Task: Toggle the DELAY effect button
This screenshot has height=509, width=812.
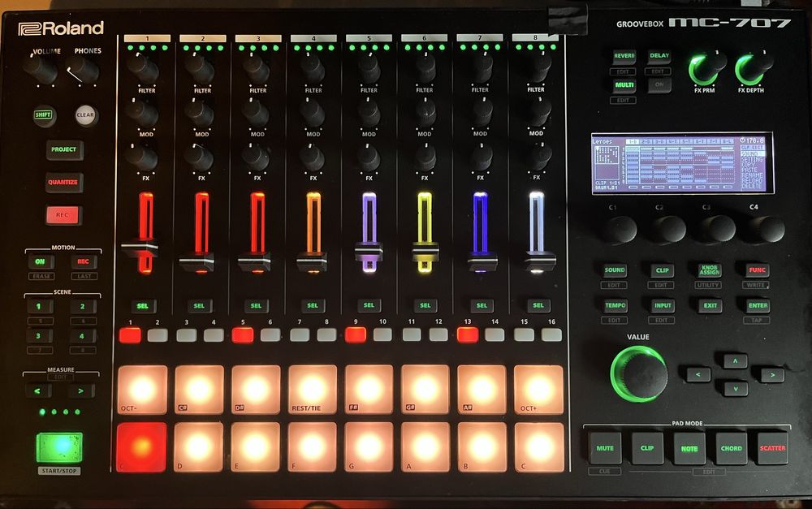Action: tap(659, 56)
